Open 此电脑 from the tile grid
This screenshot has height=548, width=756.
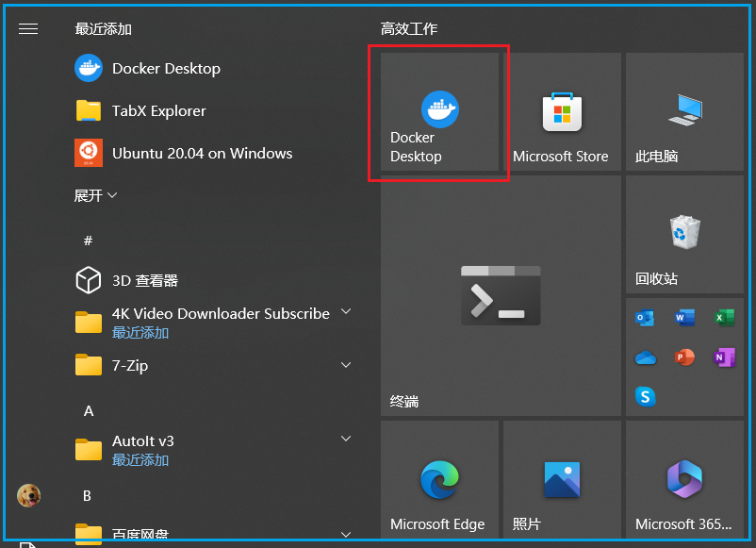pyautogui.click(x=684, y=112)
